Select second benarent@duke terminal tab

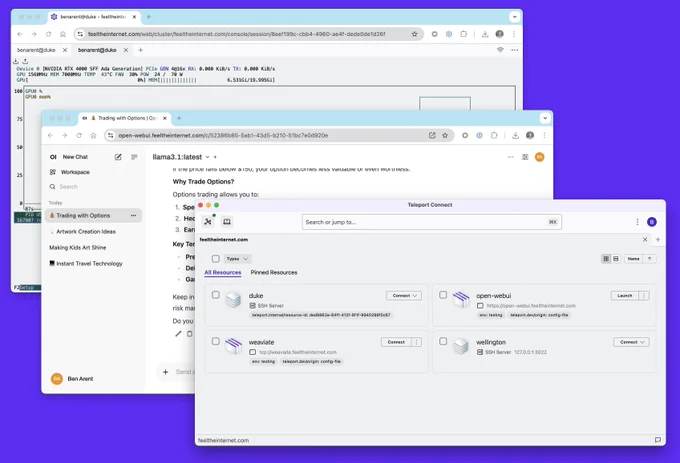97,50
